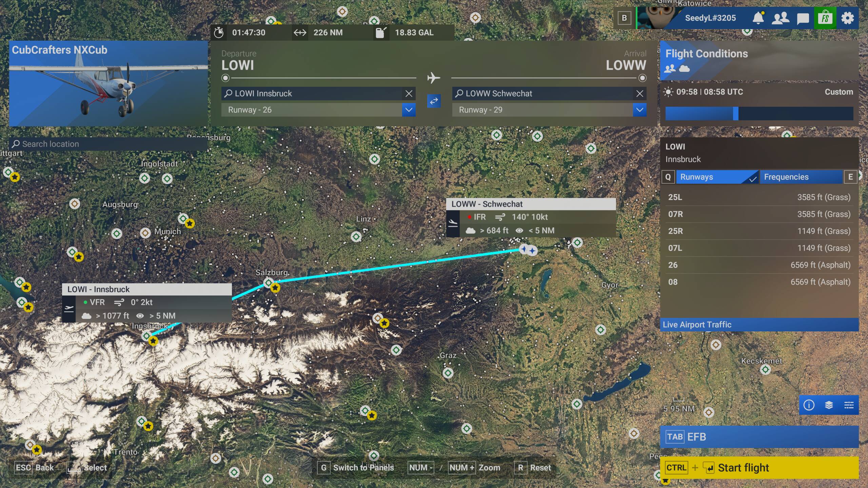Expand the arrival Runway - 29 dropdown

point(639,110)
